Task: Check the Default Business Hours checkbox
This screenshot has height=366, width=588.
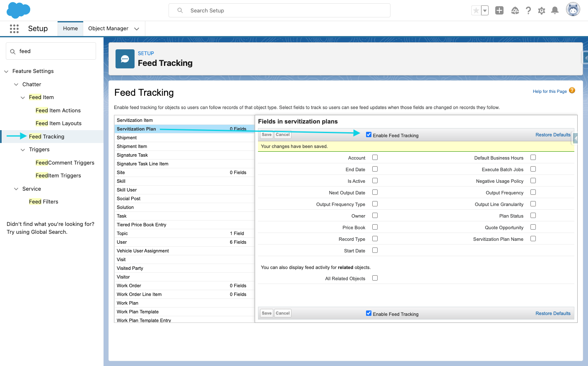Action: click(x=533, y=158)
